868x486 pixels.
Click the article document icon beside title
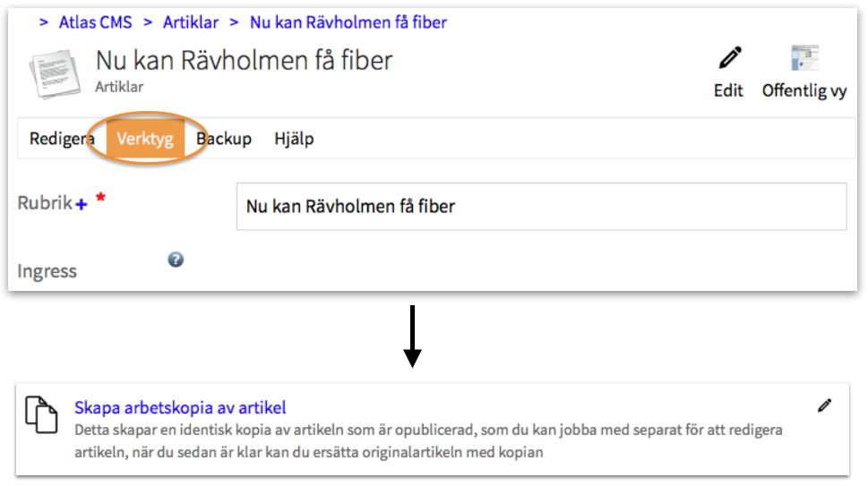[x=55, y=74]
